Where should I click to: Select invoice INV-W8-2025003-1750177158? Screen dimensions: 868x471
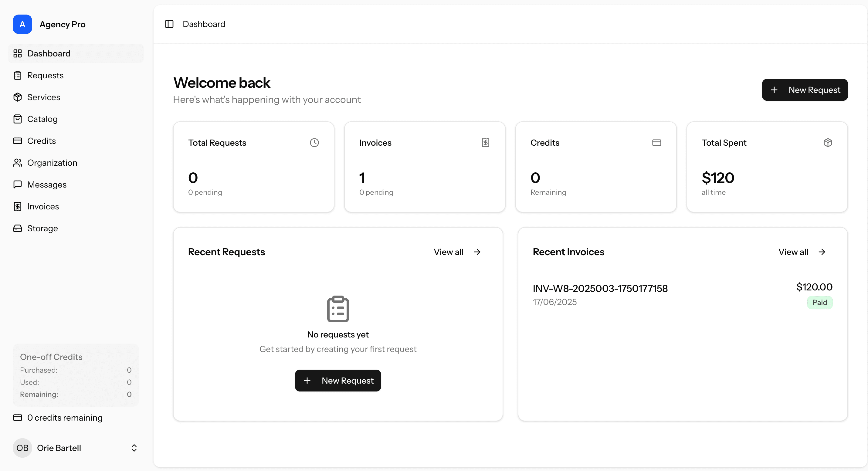coord(600,288)
